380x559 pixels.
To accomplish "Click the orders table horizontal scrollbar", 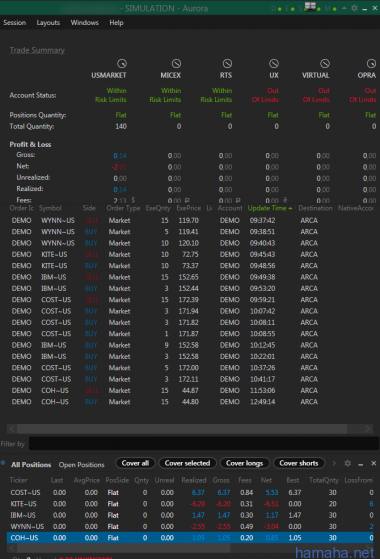I will (182, 428).
